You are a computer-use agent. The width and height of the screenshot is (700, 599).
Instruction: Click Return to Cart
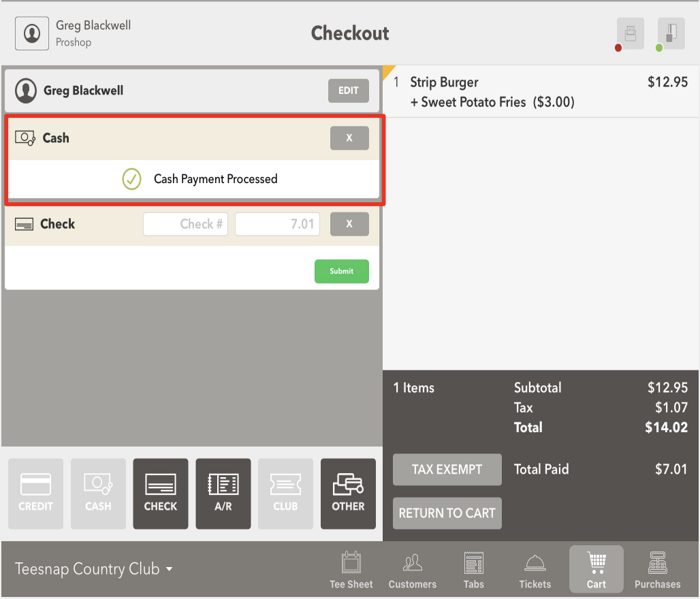point(447,513)
